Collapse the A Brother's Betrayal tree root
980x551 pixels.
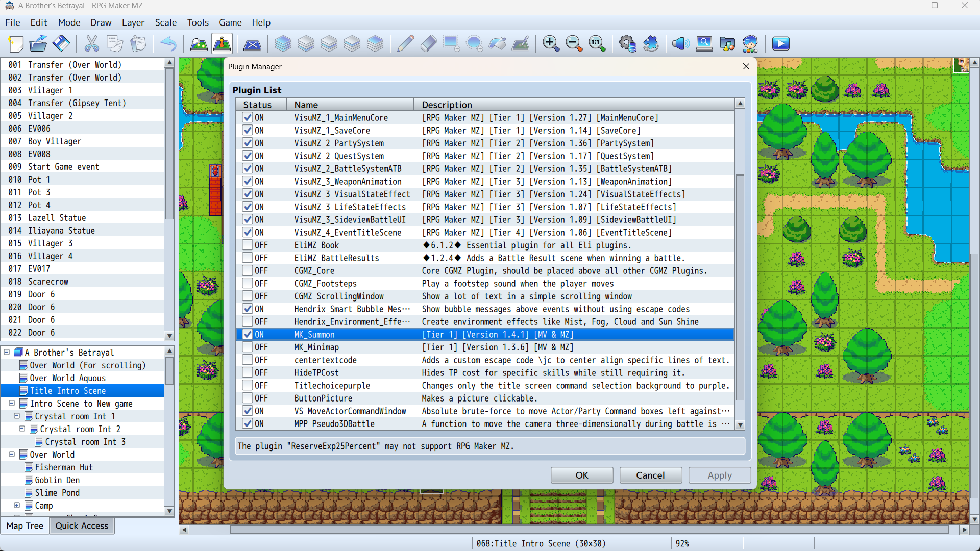point(7,352)
